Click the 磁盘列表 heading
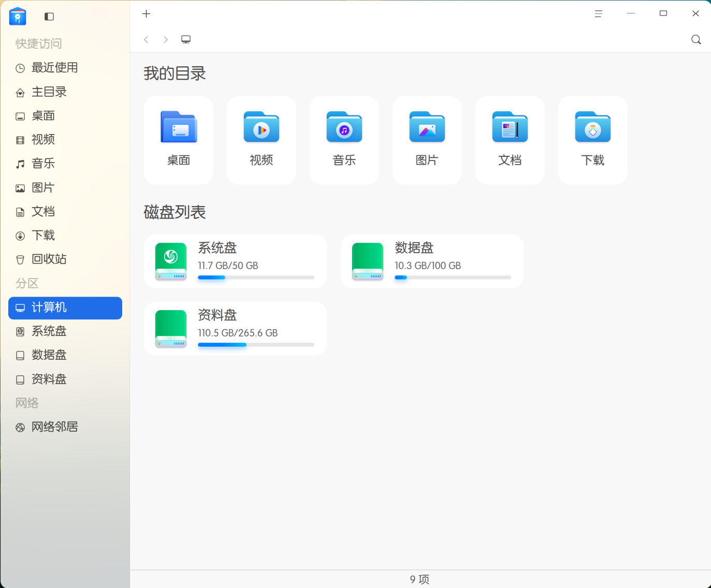Viewport: 711px width, 588px height. tap(175, 212)
